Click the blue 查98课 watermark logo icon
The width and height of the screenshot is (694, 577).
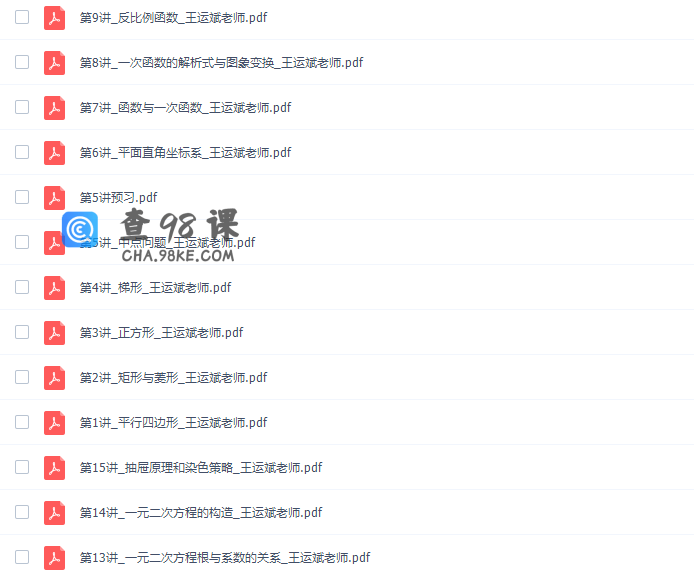pyautogui.click(x=80, y=229)
